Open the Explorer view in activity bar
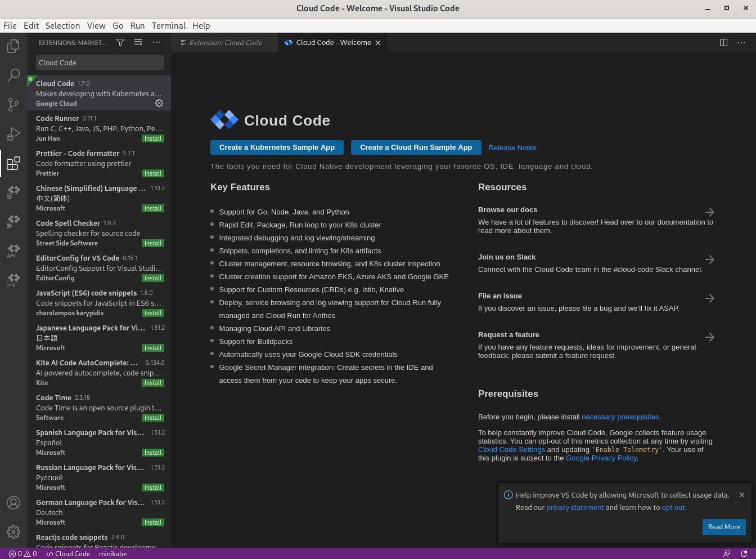The height and width of the screenshot is (559, 756). (13, 46)
